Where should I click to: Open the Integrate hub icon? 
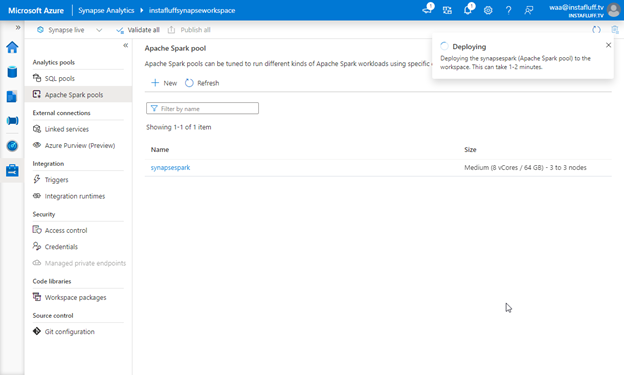pyautogui.click(x=12, y=121)
